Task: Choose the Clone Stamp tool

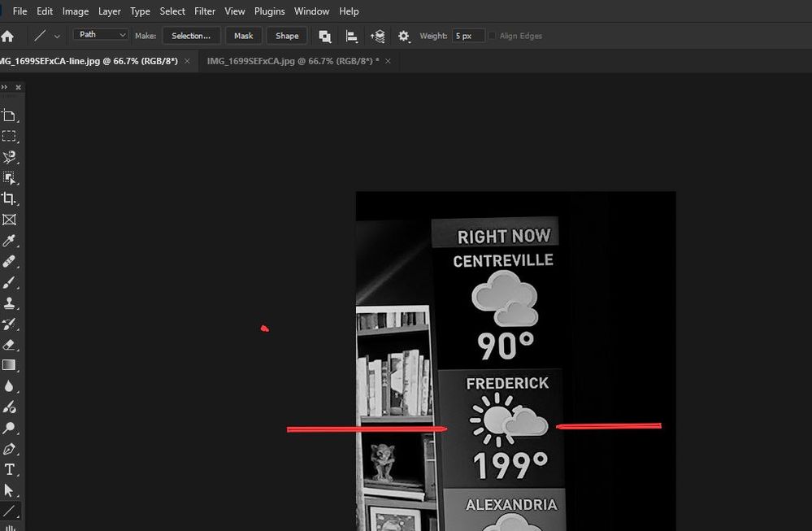Action: pos(11,302)
